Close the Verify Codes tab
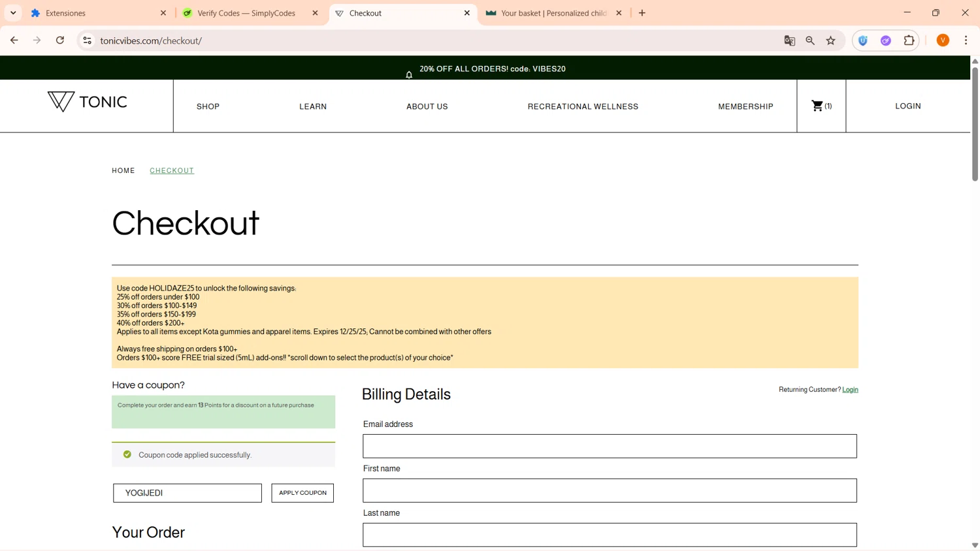The image size is (980, 551). 315,13
